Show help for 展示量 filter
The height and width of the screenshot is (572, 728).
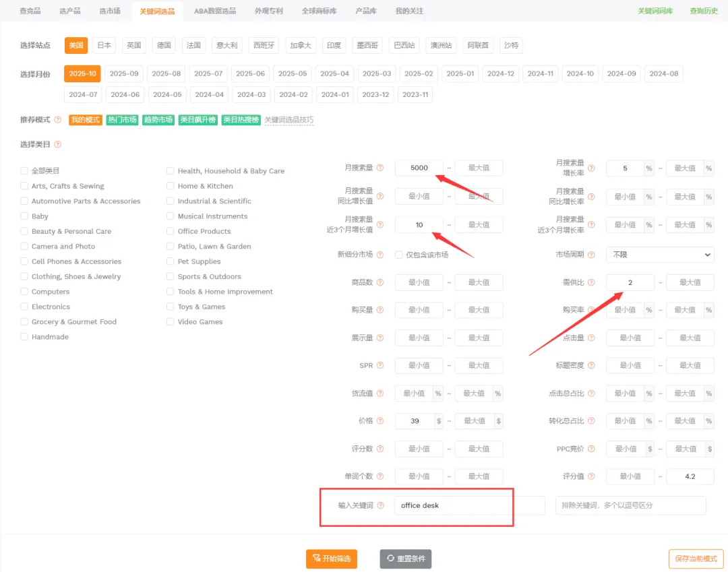click(380, 338)
